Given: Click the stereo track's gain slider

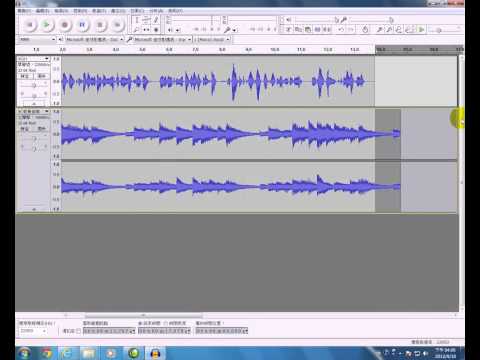Looking at the screenshot, I should [33, 138].
